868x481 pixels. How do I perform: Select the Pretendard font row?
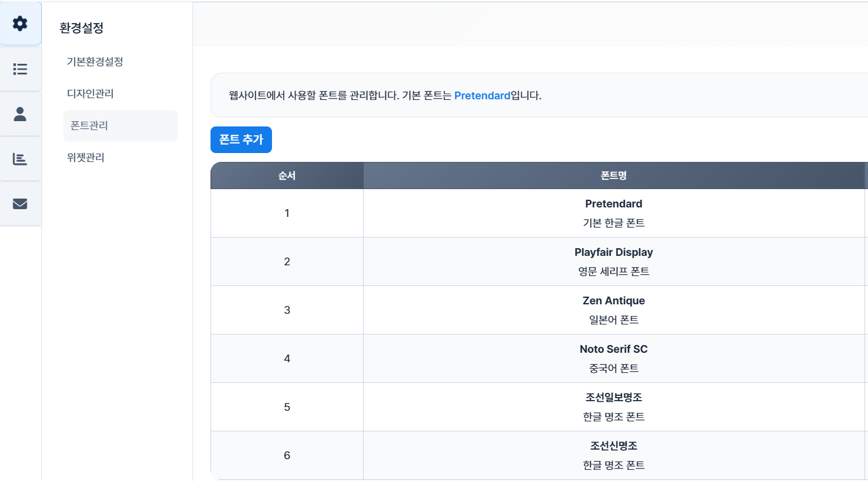539,213
